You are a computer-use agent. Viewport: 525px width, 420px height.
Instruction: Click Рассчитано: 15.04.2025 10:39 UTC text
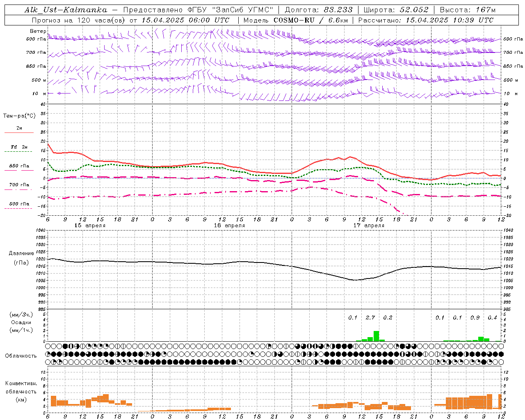[x=426, y=20]
